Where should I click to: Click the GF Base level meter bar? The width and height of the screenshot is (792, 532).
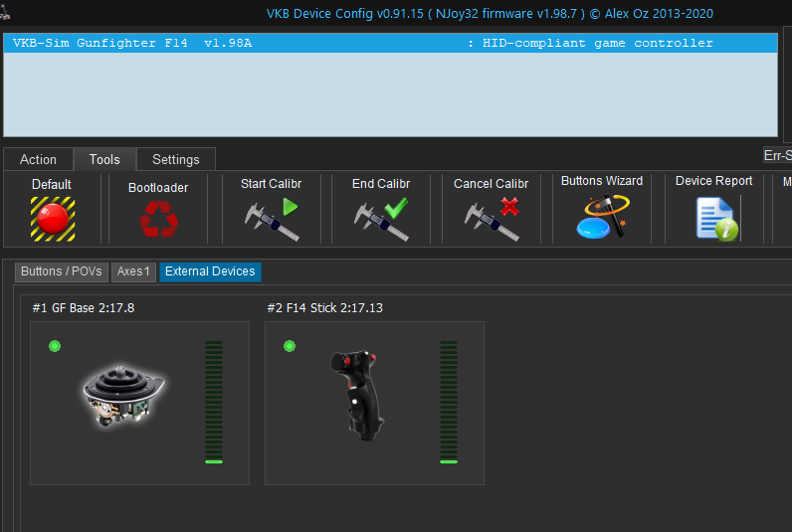[214, 403]
